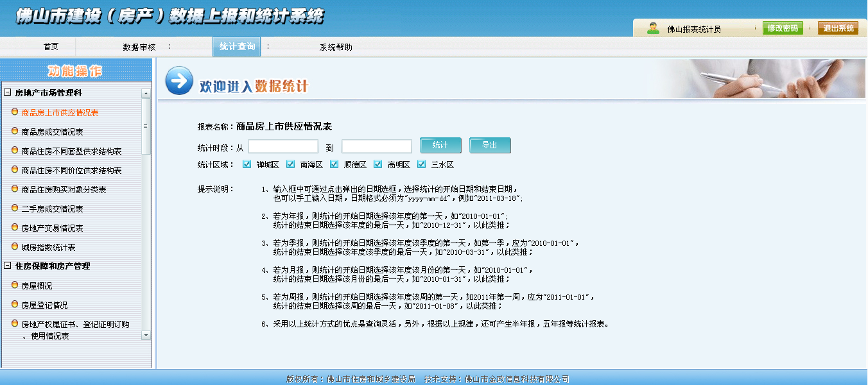
Task: Disable the 三水区 region checkbox
Action: pyautogui.click(x=421, y=164)
